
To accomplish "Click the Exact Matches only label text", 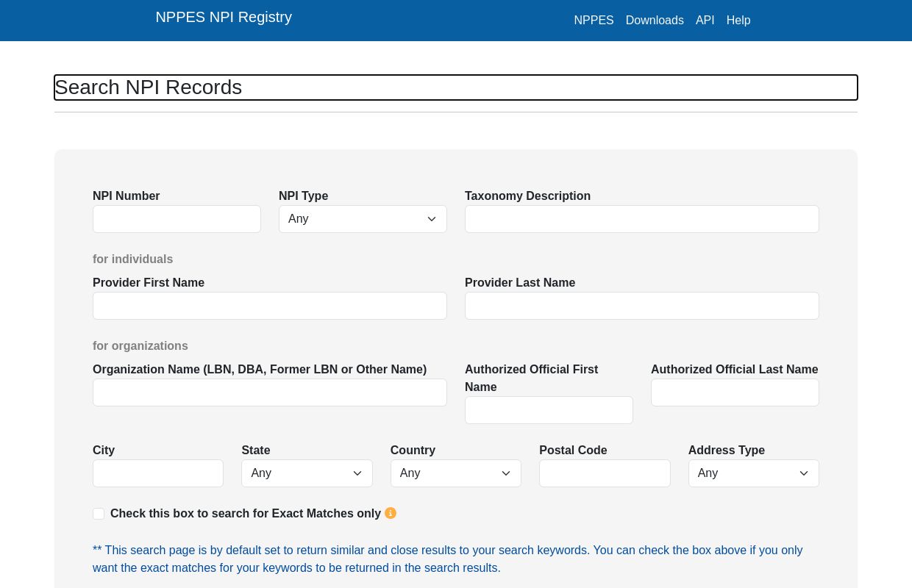I will pos(246,514).
